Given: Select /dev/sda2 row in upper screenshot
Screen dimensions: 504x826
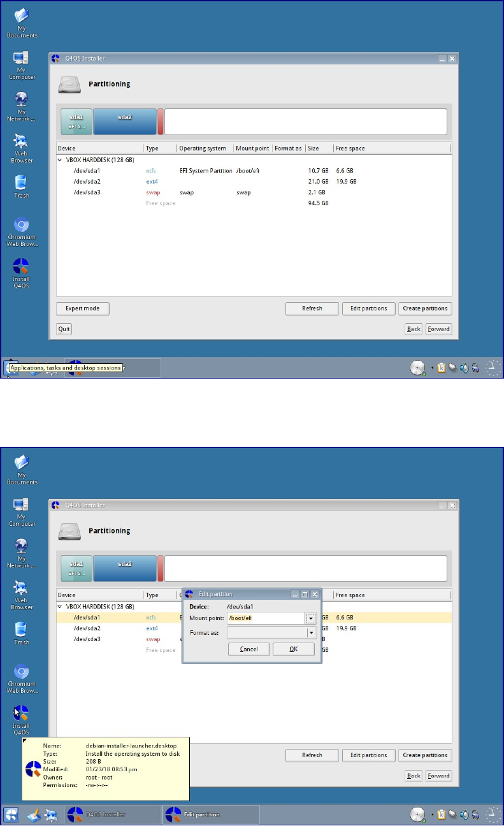Looking at the screenshot, I should click(254, 182).
